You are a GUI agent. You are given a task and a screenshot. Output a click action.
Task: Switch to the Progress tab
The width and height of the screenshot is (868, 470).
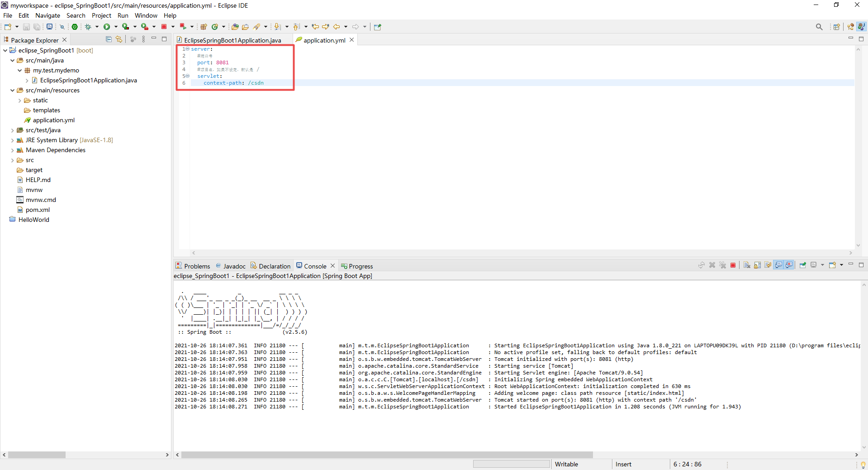pyautogui.click(x=357, y=266)
